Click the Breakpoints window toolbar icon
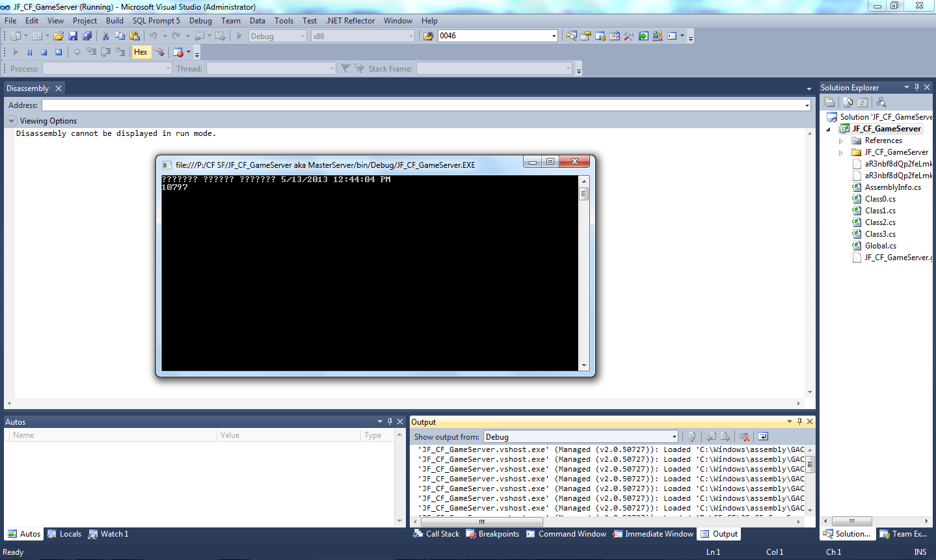 coord(178,52)
